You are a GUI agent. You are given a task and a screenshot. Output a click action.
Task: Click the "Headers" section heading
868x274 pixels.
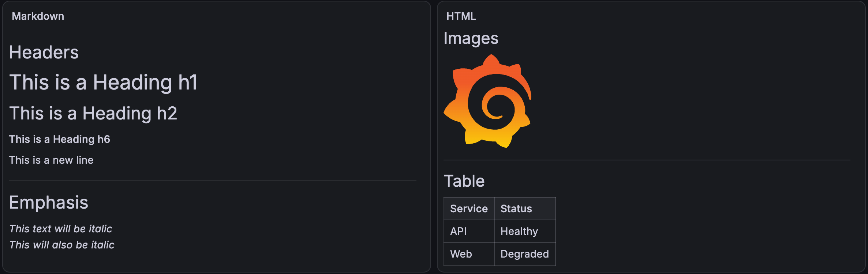(44, 52)
